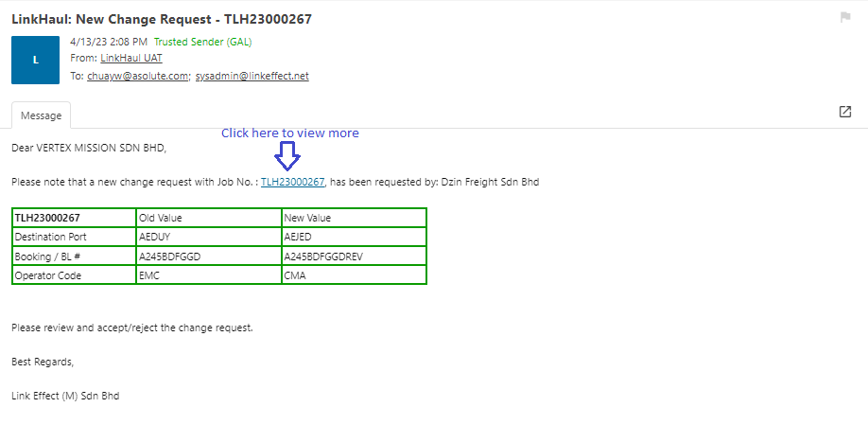Click the email subject title

click(x=162, y=18)
